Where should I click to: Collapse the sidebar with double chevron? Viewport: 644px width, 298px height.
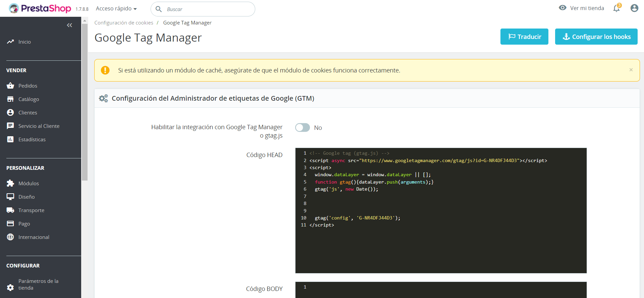pyautogui.click(x=69, y=25)
